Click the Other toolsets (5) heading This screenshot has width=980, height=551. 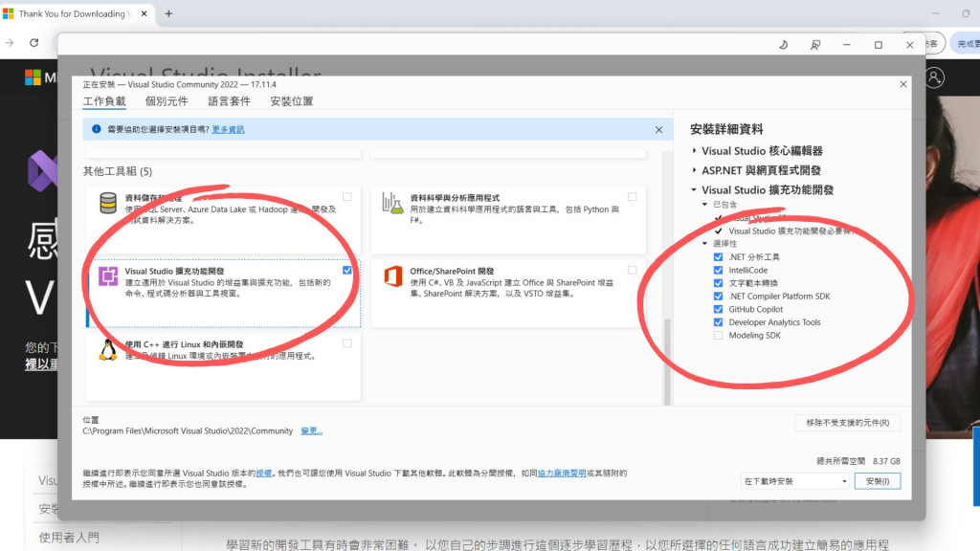pyautogui.click(x=118, y=171)
